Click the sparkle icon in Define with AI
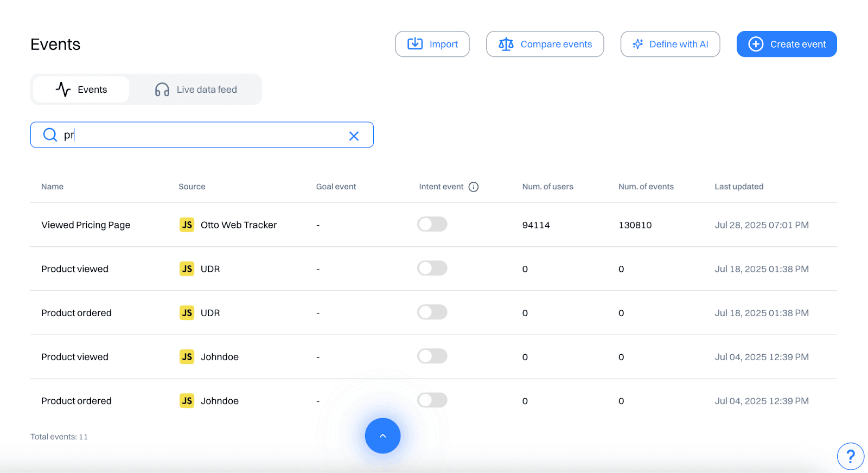Viewport: 868px width, 473px height. coord(638,44)
